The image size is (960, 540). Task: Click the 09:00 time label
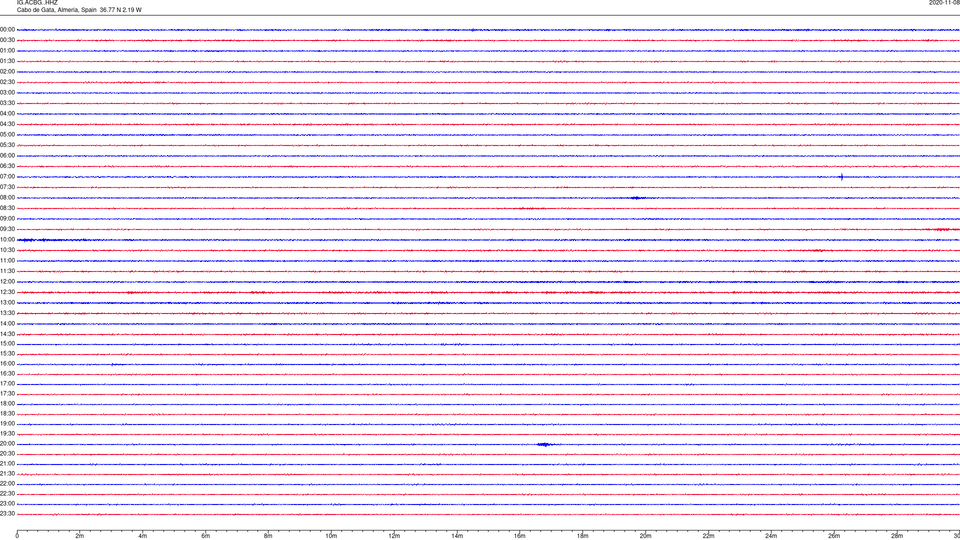click(x=7, y=219)
